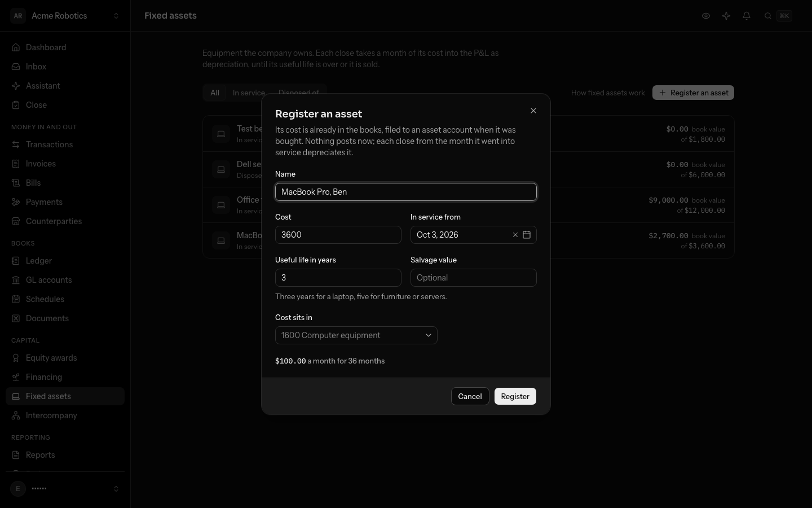This screenshot has width=812, height=508.
Task: Open Transactions in the sidebar
Action: pos(65,144)
